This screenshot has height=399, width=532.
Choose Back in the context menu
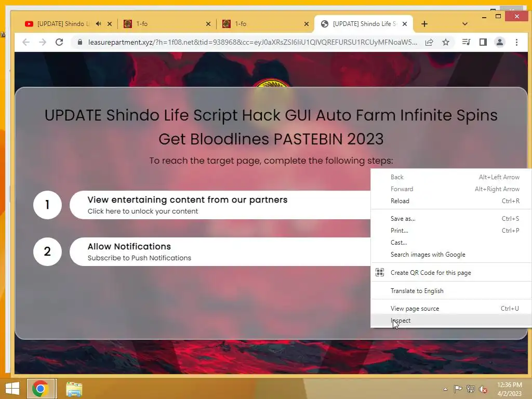(x=451, y=177)
